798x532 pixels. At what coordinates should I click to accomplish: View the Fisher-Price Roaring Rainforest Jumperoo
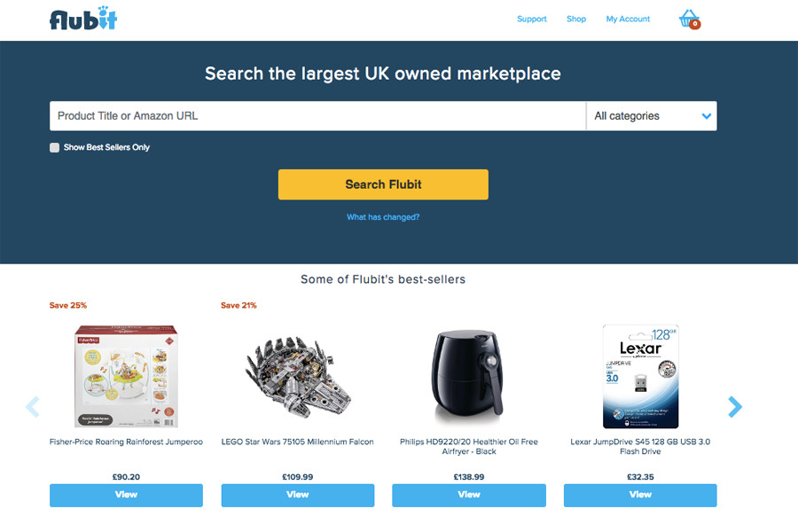pos(126,495)
